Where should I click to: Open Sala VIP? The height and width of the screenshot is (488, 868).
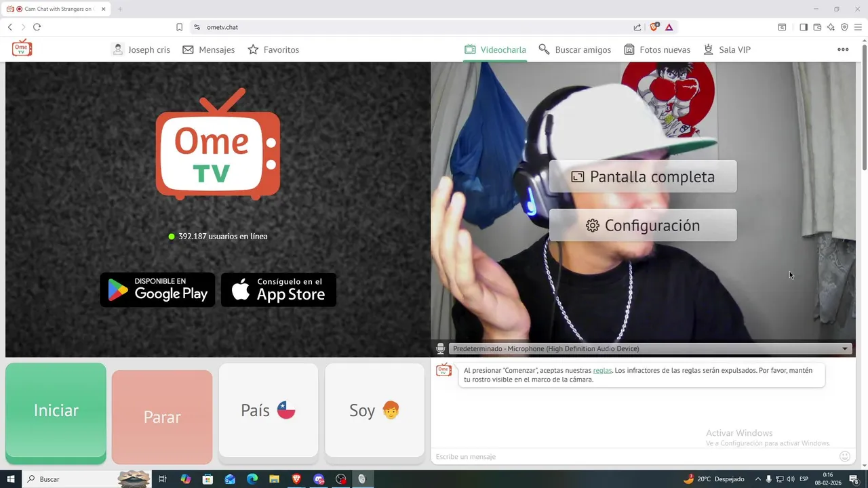click(726, 49)
